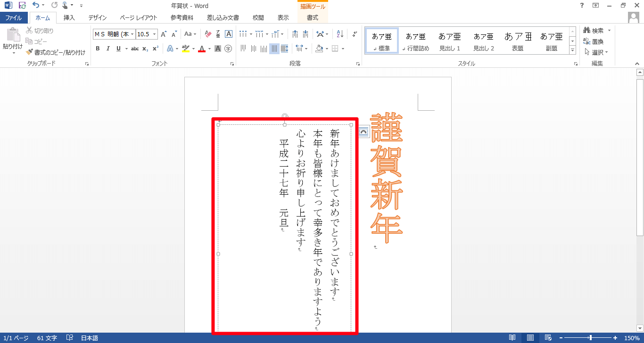
Task: Click the 謹賀新年 orange WordArt title
Action: tap(386, 179)
